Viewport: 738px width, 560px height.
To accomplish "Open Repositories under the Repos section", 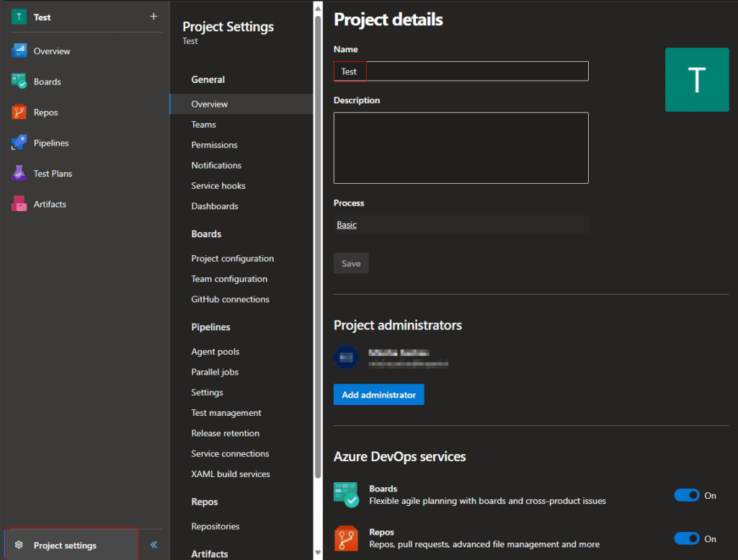I will click(215, 527).
